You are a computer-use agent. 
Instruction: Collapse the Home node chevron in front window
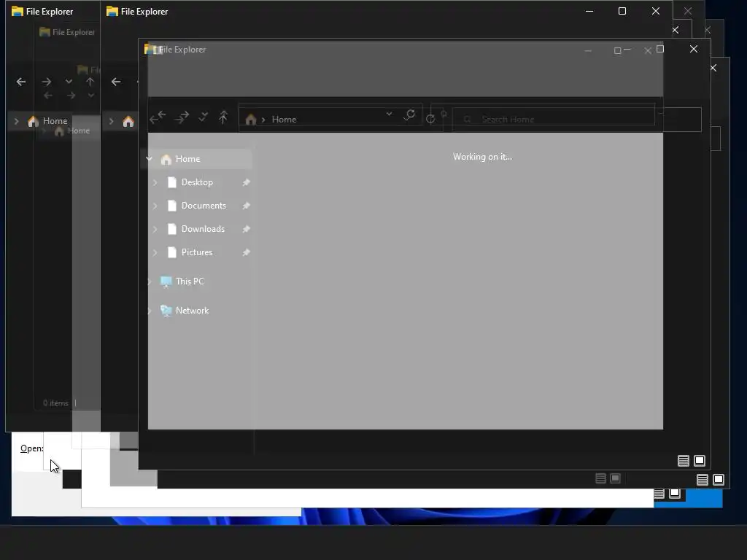(149, 158)
